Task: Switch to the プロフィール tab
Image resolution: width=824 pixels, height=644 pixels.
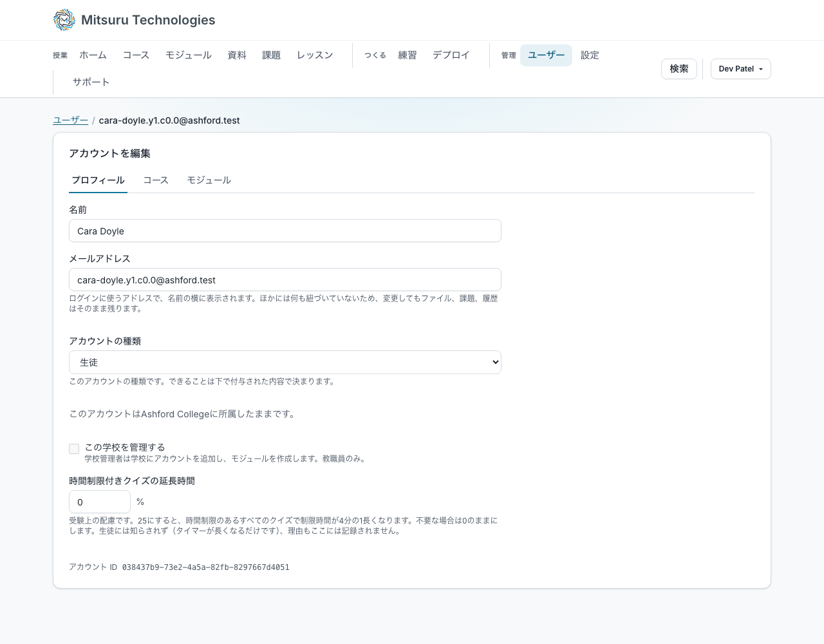Action: 98,180
